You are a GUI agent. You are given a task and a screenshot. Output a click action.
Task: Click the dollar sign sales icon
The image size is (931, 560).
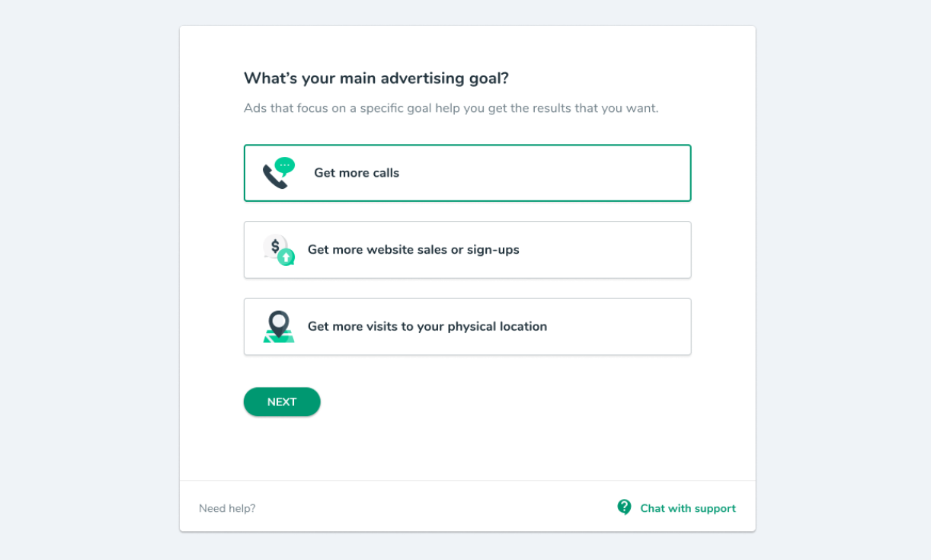tap(276, 246)
